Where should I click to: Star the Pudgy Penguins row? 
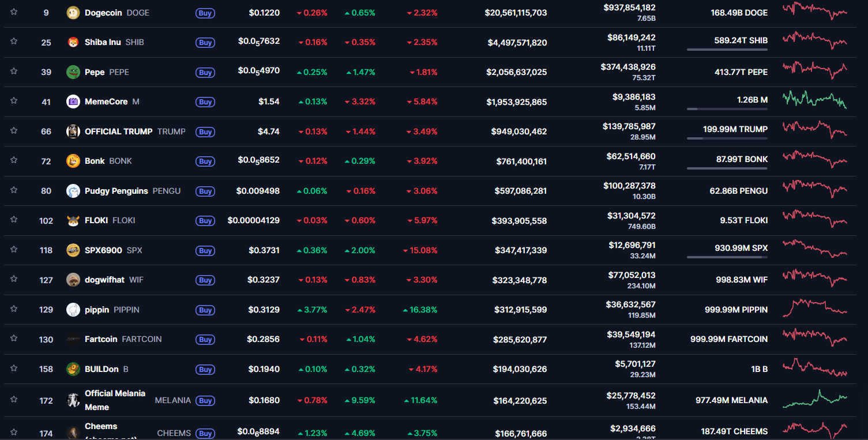(14, 190)
